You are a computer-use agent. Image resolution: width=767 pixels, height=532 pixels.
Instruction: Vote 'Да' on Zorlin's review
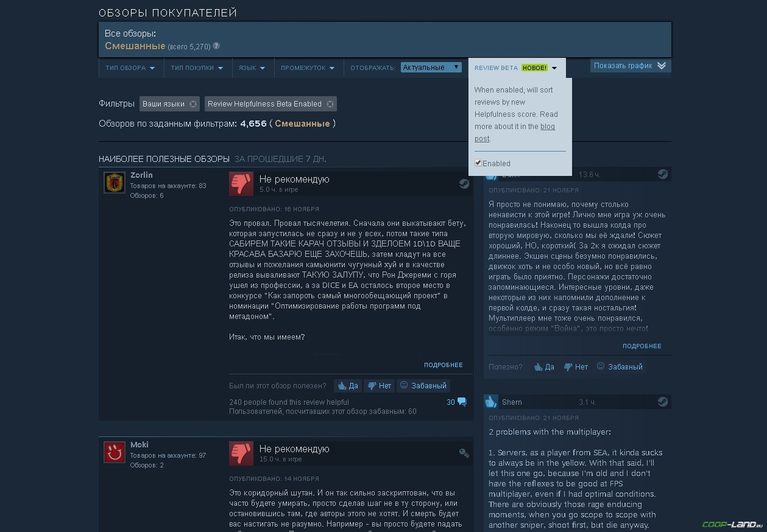click(x=347, y=385)
